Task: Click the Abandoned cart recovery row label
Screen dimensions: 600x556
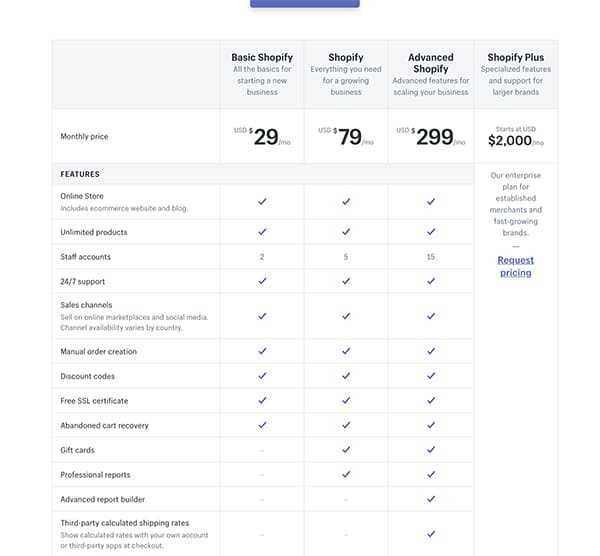Action: coord(105,426)
